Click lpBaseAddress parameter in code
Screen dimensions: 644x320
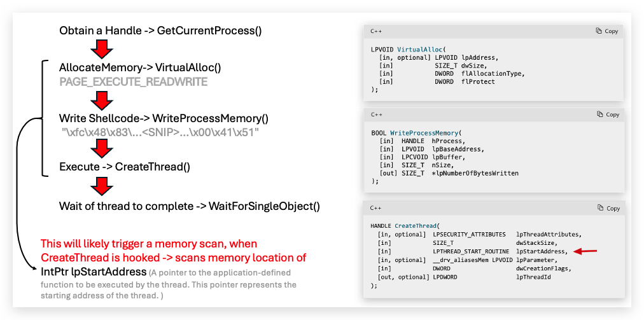(458, 149)
